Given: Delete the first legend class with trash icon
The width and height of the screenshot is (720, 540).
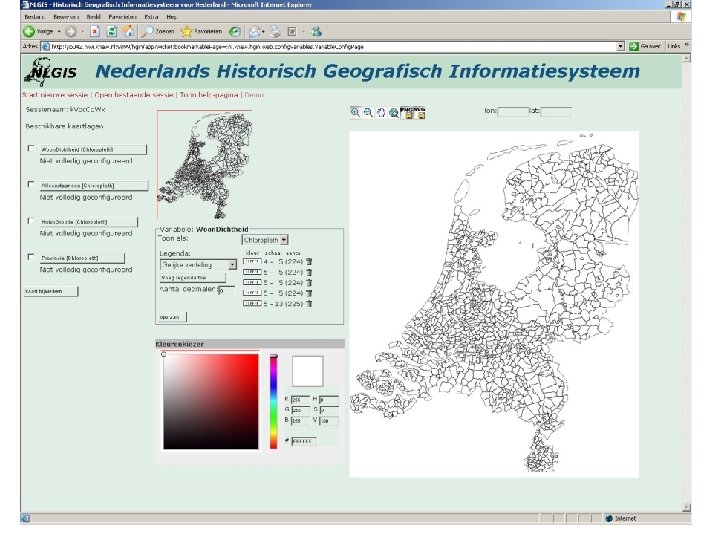Looking at the screenshot, I should coord(309,261).
